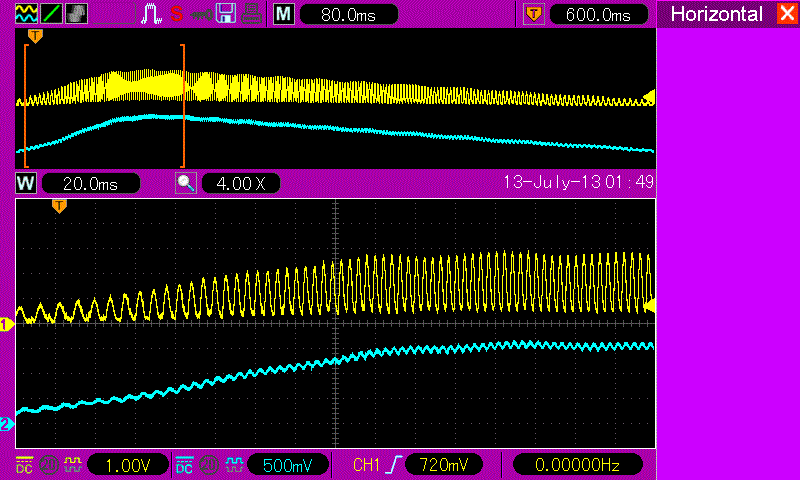Click channel 2 bandwidth limit 20 icon
The width and height of the screenshot is (800, 480).
209,465
